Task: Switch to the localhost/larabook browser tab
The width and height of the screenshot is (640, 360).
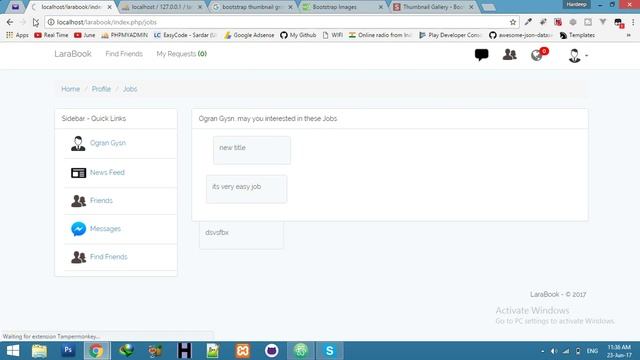Action: click(71, 7)
